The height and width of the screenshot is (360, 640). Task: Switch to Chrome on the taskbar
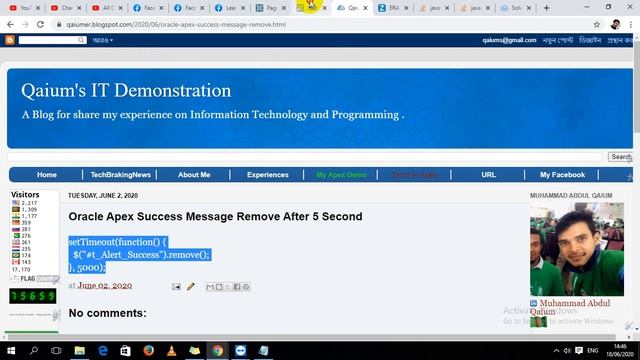[217, 351]
